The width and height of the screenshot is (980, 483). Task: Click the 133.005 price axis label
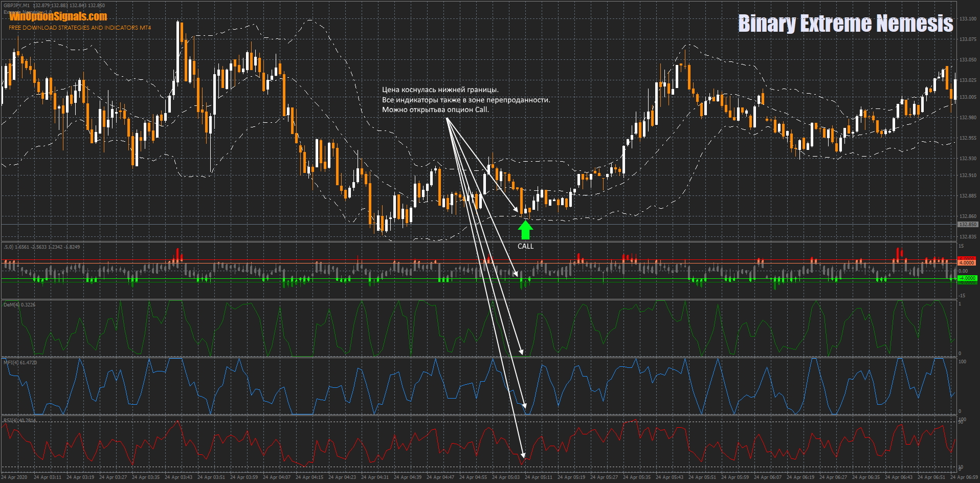[968, 97]
